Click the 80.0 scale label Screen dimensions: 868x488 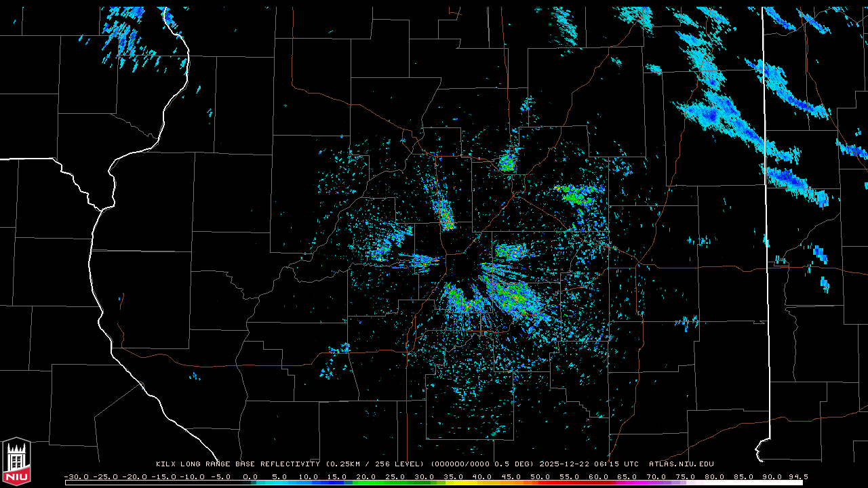[x=715, y=476]
